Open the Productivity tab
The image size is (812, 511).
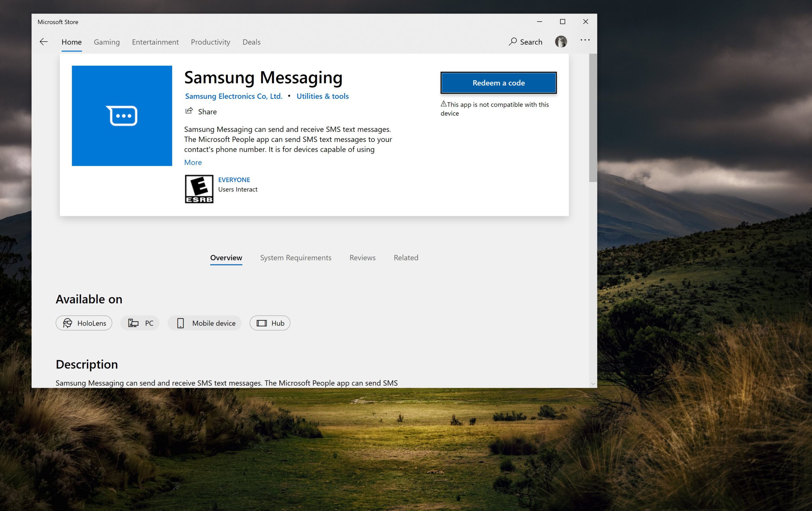(210, 42)
